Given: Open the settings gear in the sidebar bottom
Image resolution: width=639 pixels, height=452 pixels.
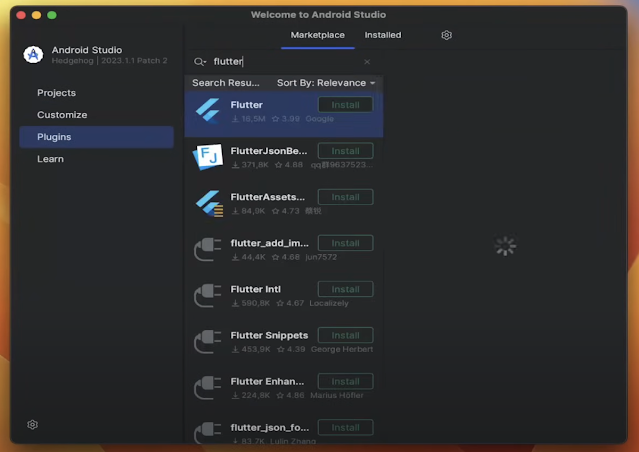Looking at the screenshot, I should 33,425.
